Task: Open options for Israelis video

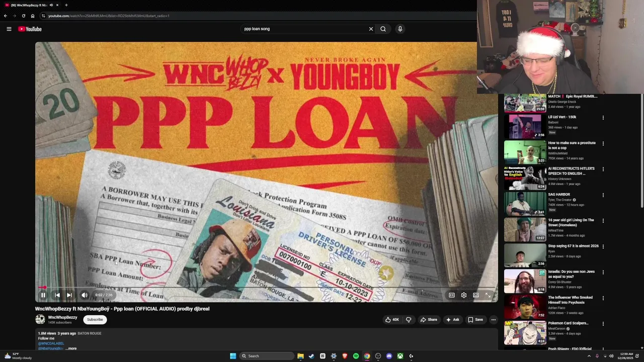Action: click(x=603, y=273)
